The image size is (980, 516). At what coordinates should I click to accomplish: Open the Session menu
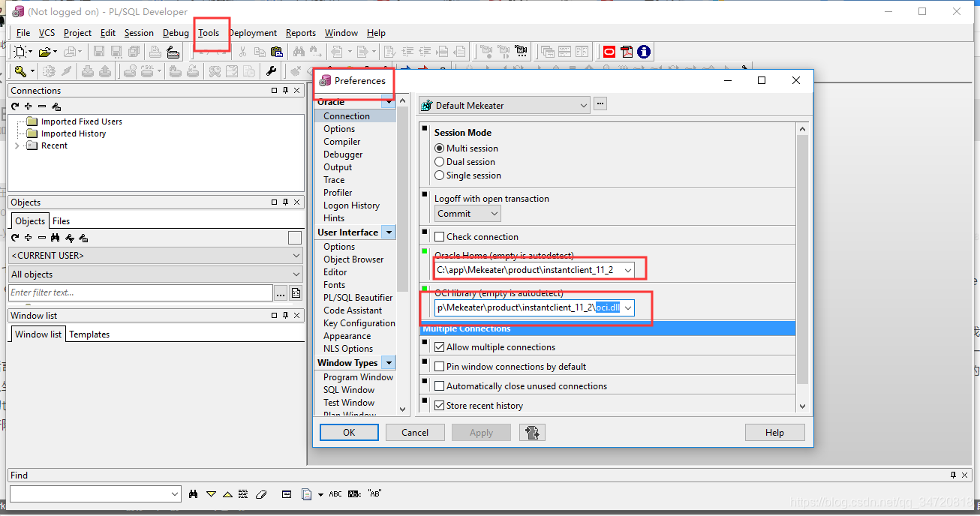[x=139, y=33]
